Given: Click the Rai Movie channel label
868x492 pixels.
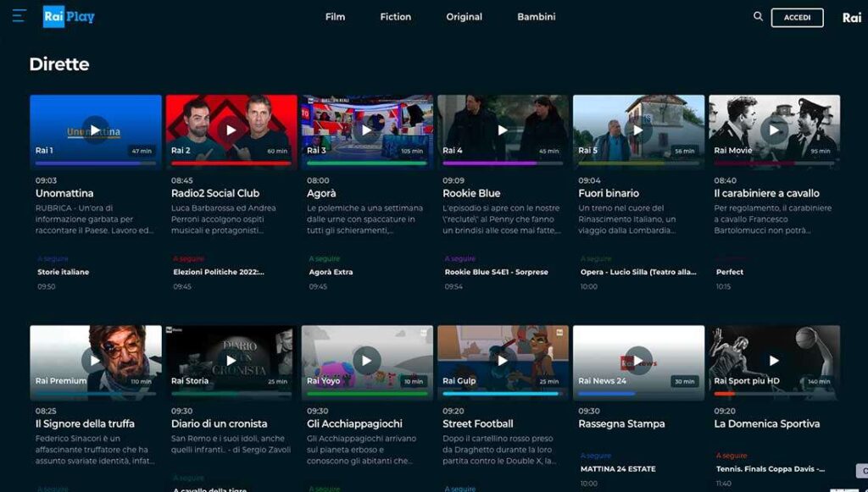Looking at the screenshot, I should 733,151.
